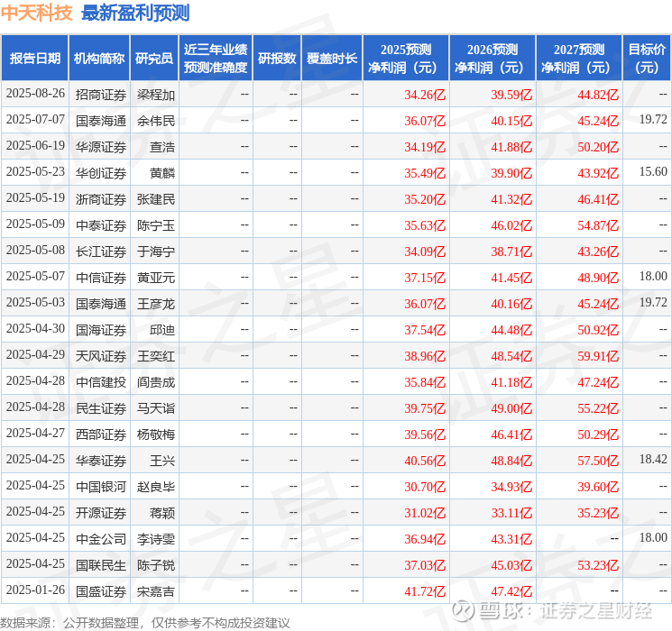
Task: Select 长江证券 institution cell
Action: point(101,251)
